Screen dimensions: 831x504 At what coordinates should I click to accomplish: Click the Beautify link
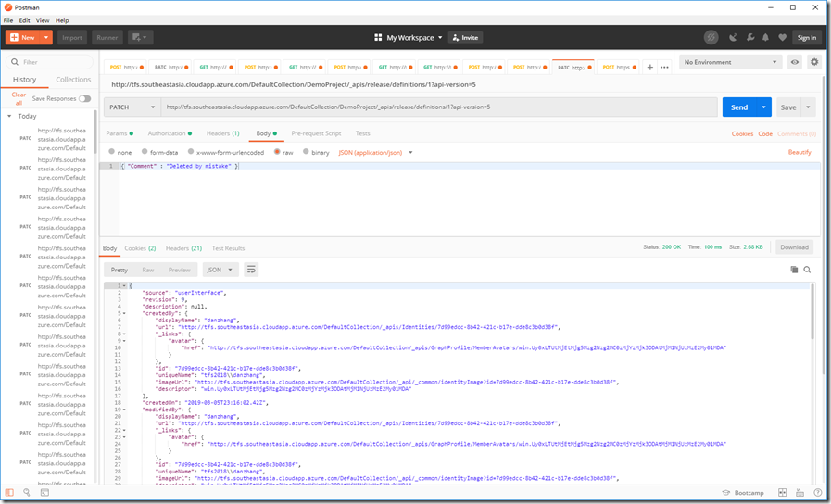800,152
